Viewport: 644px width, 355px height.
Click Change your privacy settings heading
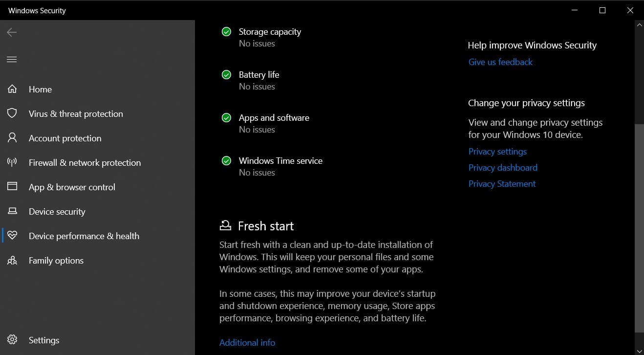(526, 103)
